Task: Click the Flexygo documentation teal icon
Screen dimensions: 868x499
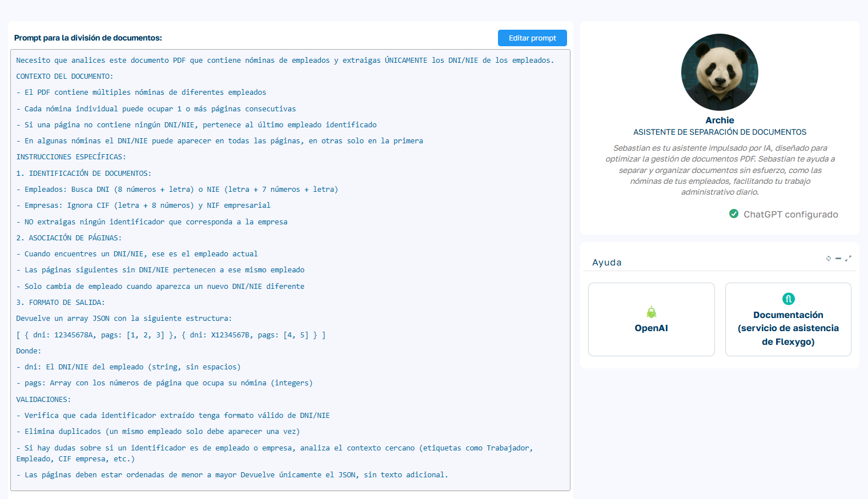Action: tap(789, 299)
